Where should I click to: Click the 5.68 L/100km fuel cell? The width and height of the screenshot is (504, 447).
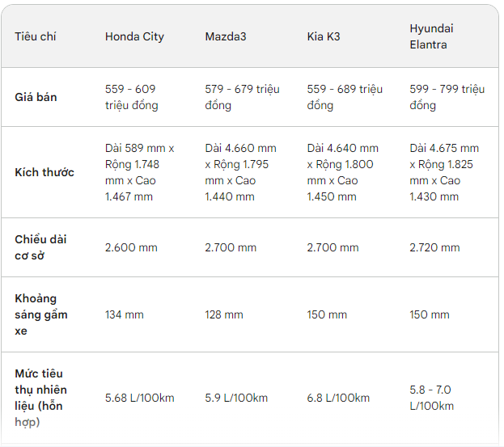click(139, 398)
